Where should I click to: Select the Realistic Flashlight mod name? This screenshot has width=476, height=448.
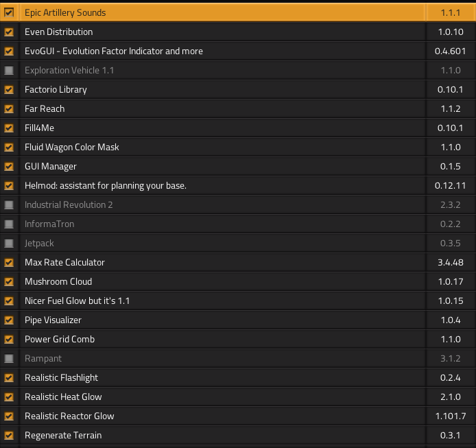[x=61, y=378]
